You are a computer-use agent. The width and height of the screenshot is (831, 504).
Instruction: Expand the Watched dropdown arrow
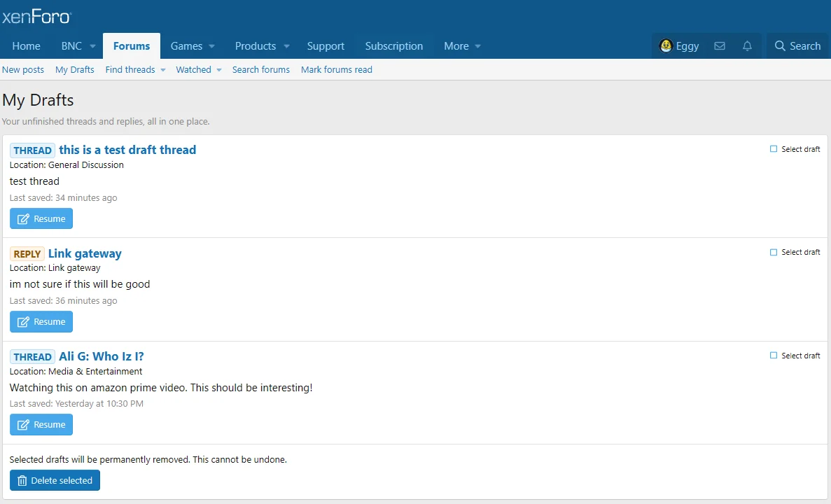(219, 70)
